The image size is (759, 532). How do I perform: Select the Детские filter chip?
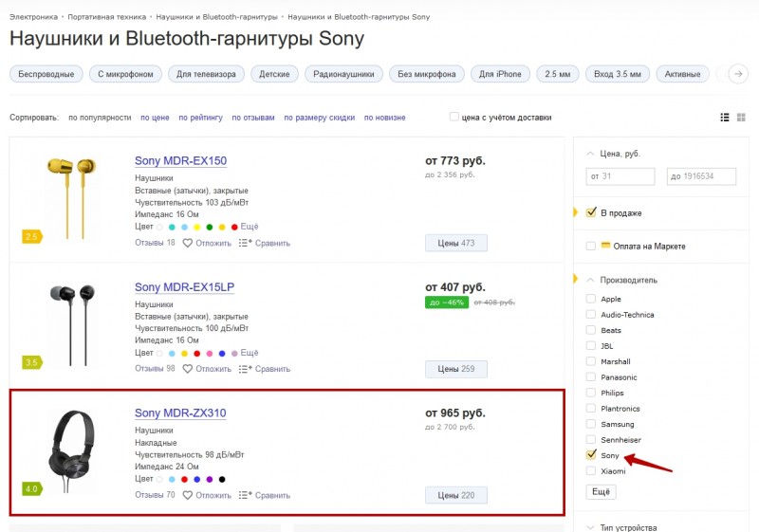click(x=274, y=74)
